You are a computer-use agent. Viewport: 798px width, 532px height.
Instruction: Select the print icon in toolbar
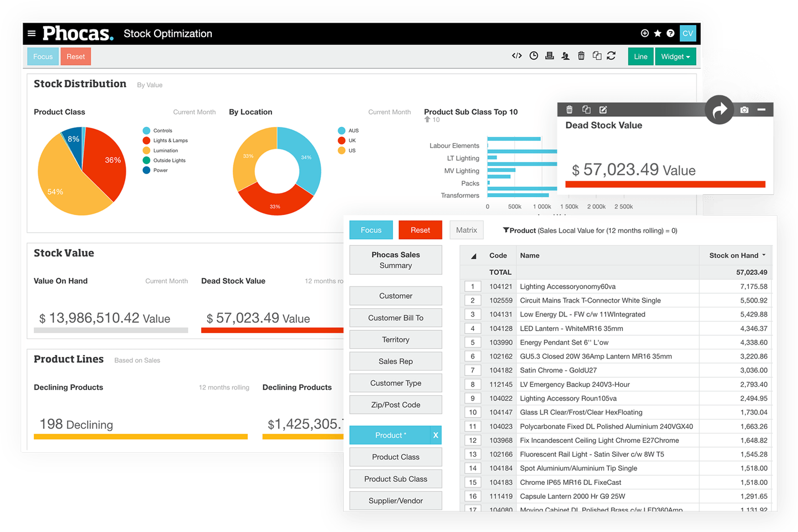tap(549, 55)
